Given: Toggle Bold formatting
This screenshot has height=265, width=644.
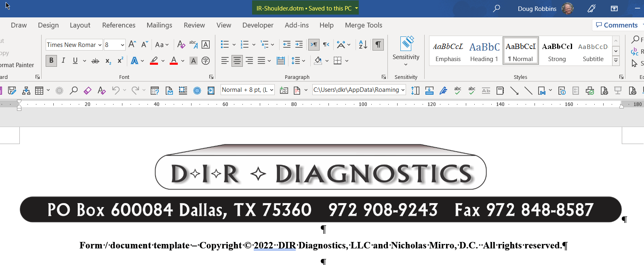Looking at the screenshot, I should (x=51, y=61).
